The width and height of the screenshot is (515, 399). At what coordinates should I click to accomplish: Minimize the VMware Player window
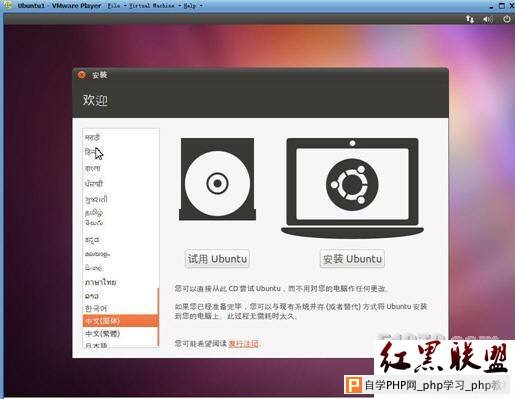tap(492, 7)
